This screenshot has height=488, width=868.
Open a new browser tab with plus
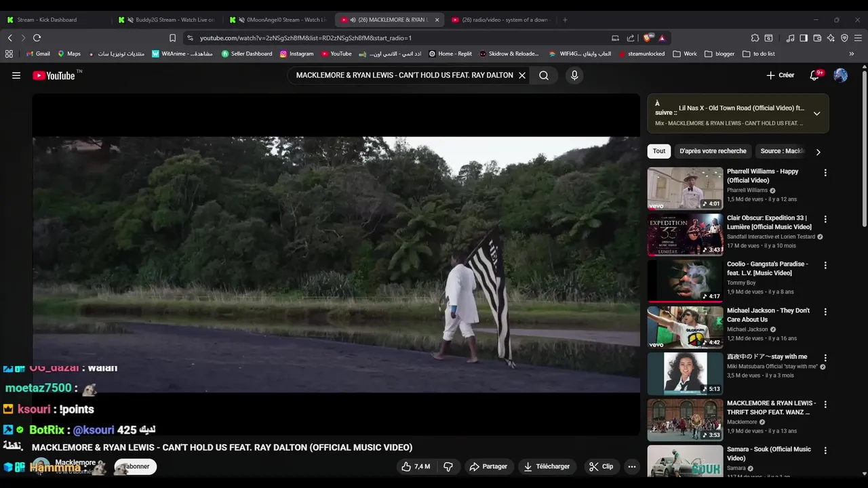[565, 20]
